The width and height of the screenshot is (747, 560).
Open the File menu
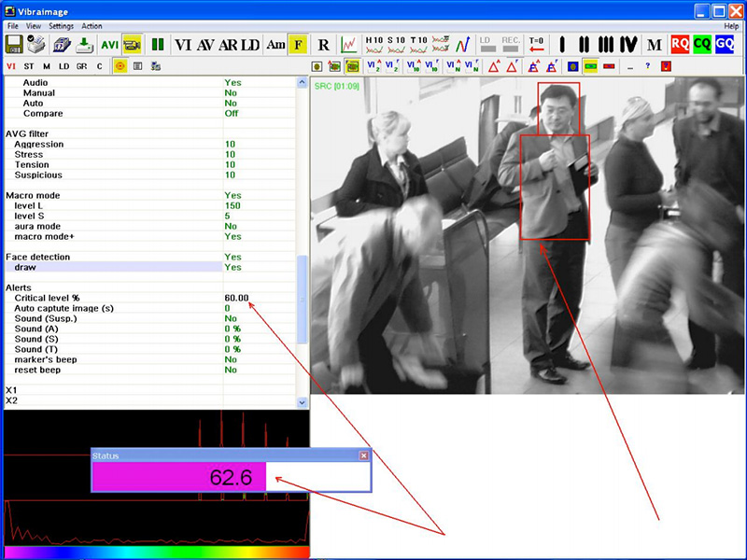13,26
